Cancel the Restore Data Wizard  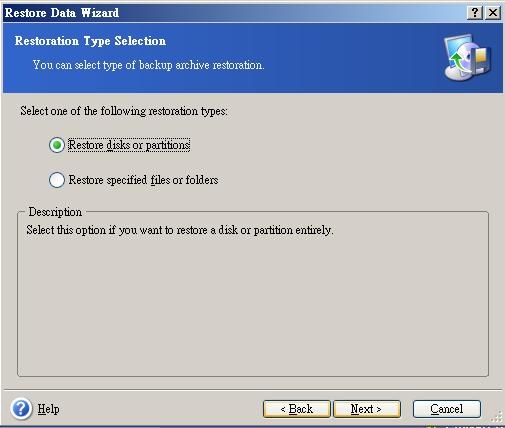[447, 409]
